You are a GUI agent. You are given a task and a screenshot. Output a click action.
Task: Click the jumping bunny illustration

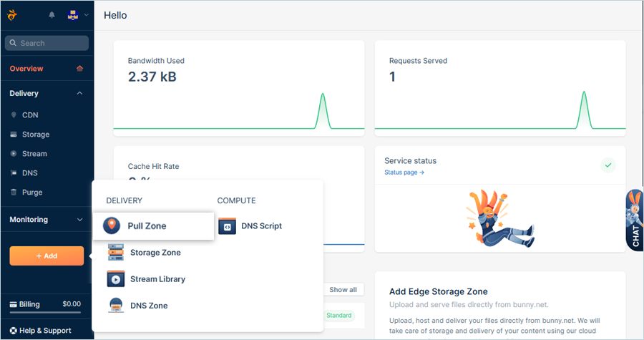(499, 218)
